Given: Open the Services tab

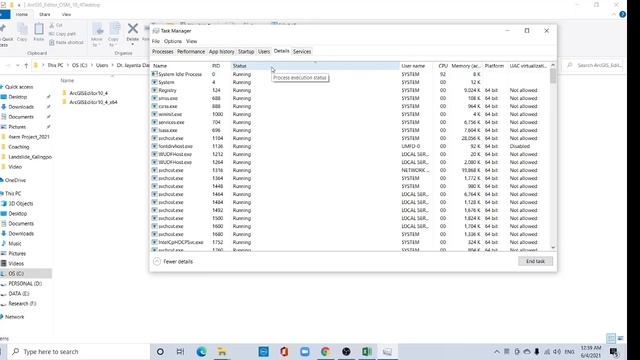Looking at the screenshot, I should point(302,51).
